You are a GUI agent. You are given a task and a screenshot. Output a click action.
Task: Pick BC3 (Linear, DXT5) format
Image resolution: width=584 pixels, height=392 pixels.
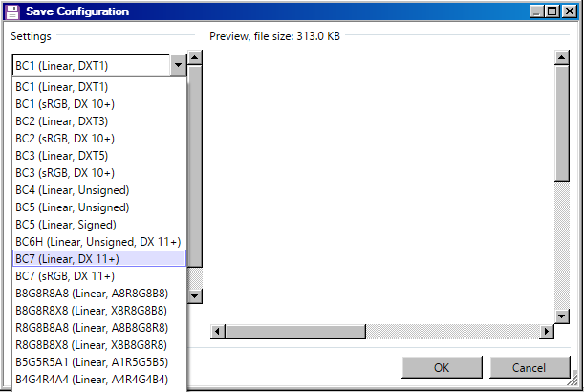click(99, 156)
